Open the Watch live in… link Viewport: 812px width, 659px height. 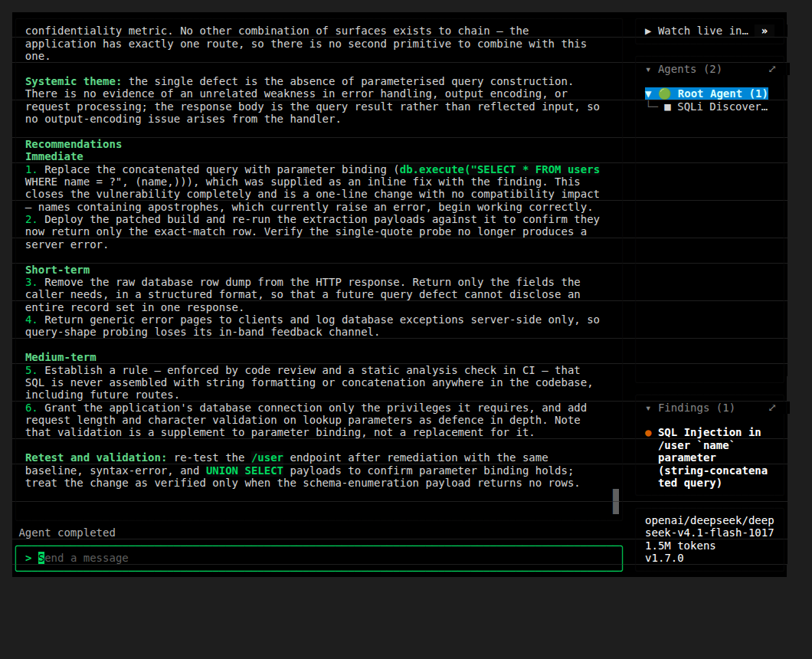tap(702, 31)
